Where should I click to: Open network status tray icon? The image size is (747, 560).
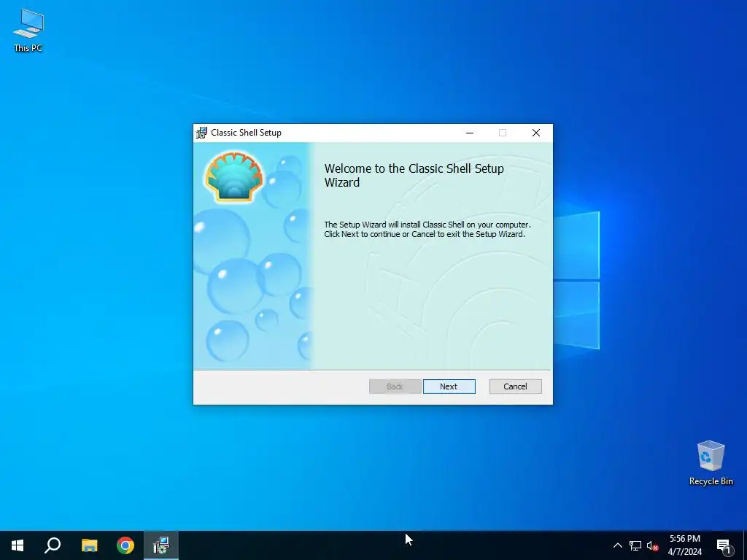tap(635, 545)
